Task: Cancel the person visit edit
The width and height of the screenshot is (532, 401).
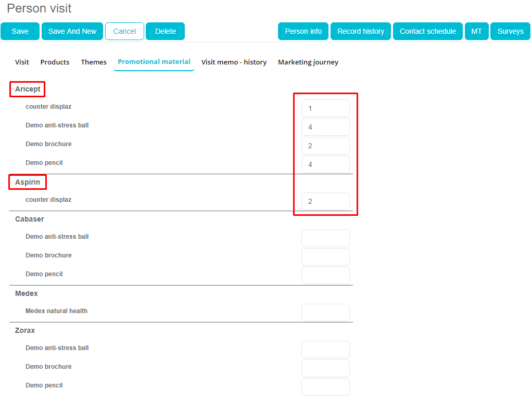Action: click(x=124, y=31)
